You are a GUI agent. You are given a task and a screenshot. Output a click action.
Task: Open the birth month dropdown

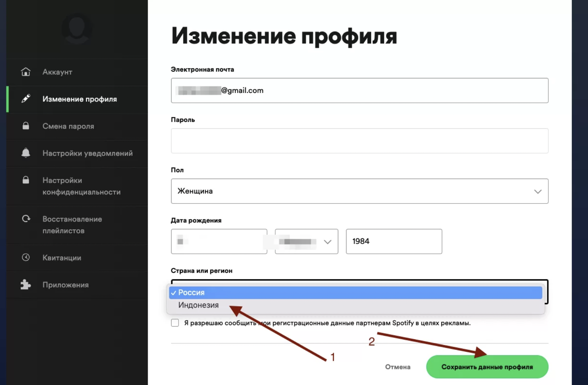tap(306, 241)
